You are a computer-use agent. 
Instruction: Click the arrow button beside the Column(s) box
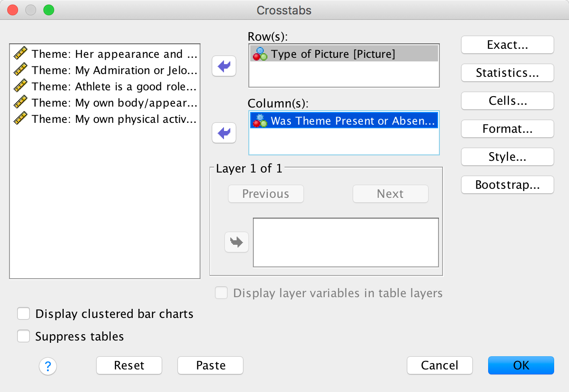[x=224, y=133]
